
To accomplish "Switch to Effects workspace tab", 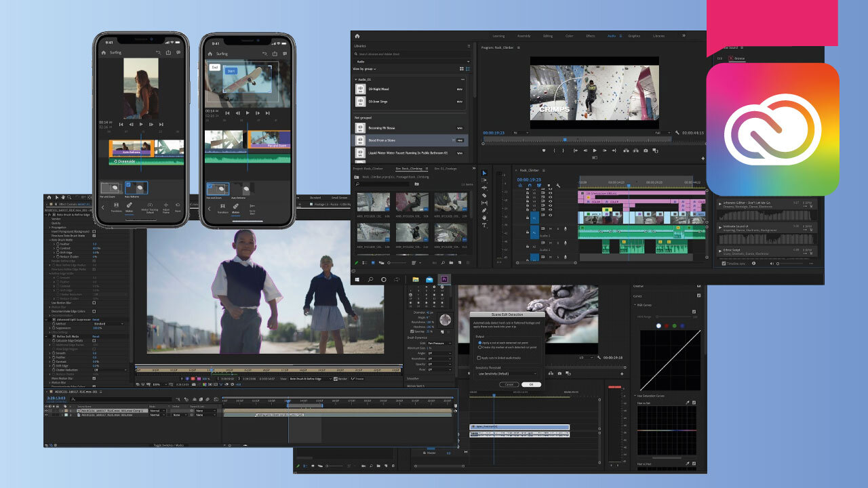I will 590,36.
